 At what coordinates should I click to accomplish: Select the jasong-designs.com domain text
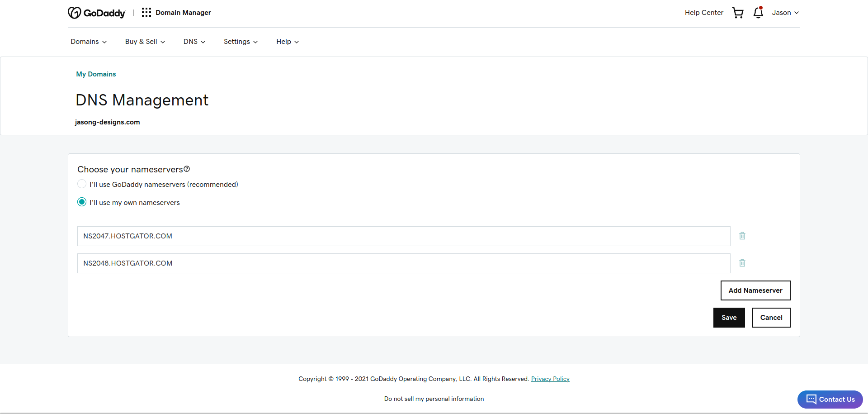(x=108, y=122)
